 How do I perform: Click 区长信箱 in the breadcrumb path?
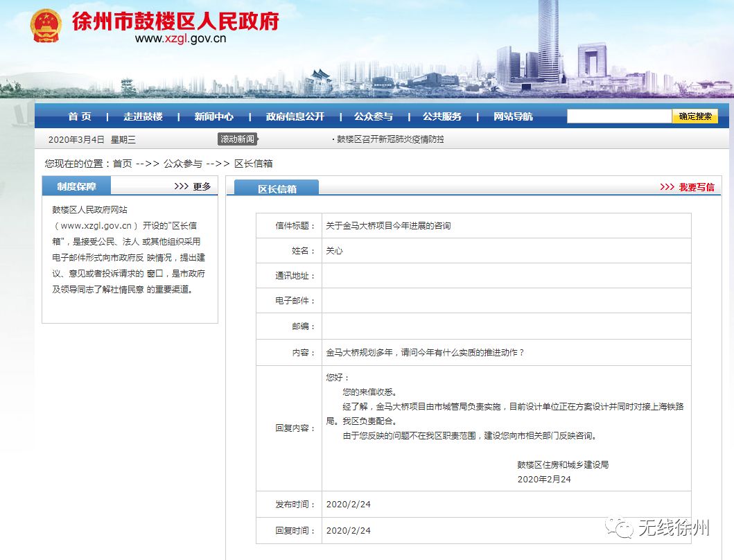click(253, 164)
